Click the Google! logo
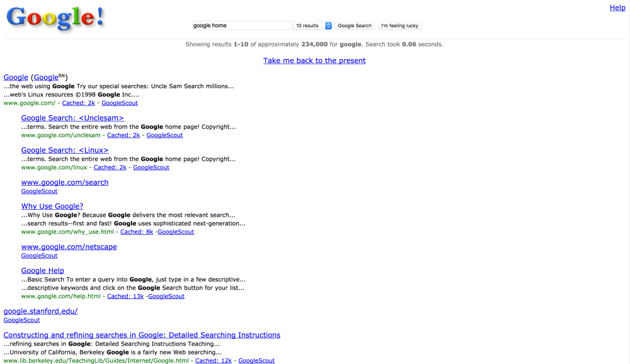This screenshot has width=630, height=364. (x=54, y=18)
